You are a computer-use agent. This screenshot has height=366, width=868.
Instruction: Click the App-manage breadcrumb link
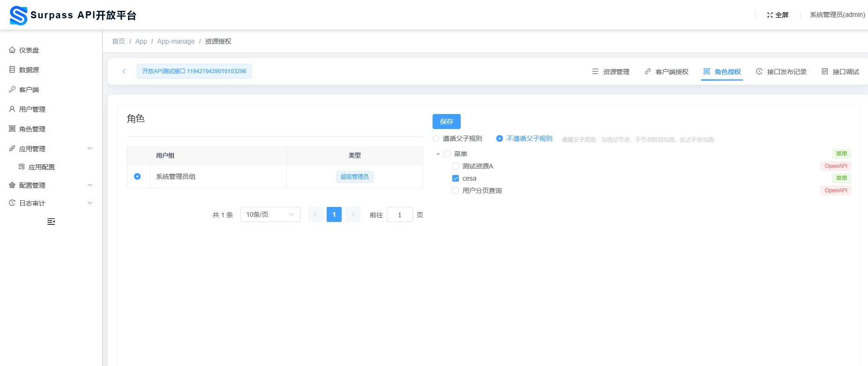tap(176, 41)
